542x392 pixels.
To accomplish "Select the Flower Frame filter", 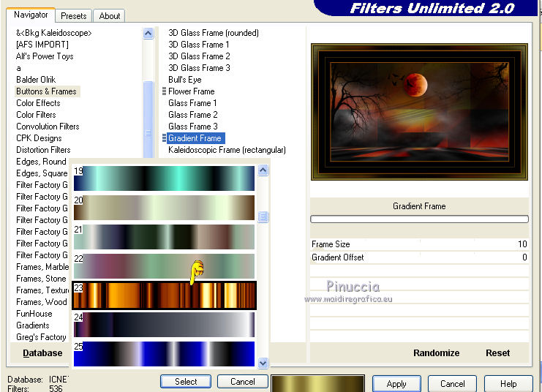I will pyautogui.click(x=191, y=91).
